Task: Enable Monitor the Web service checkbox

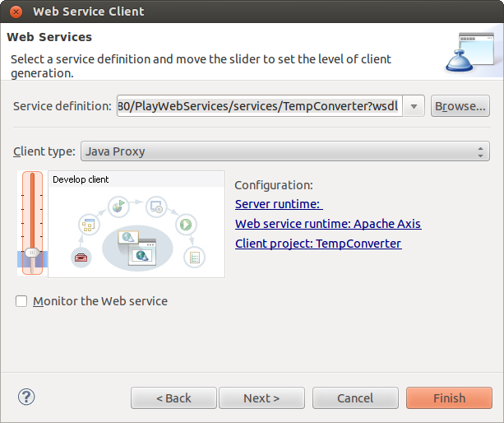Action: pyautogui.click(x=22, y=301)
